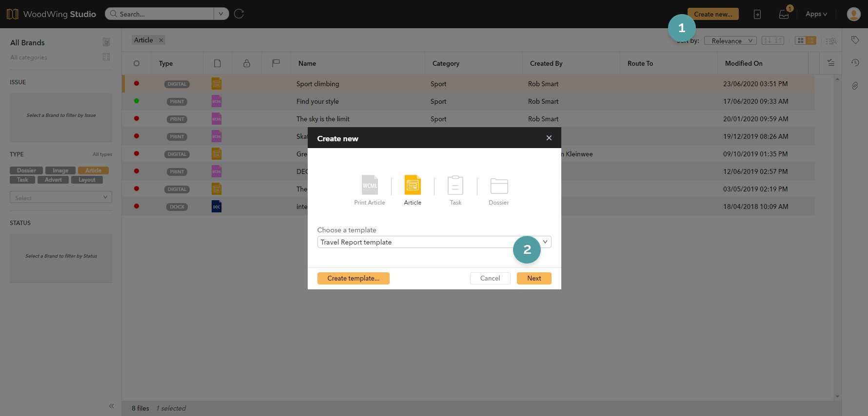Sort by the Category column
Screen dimensions: 868x416
pos(446,63)
